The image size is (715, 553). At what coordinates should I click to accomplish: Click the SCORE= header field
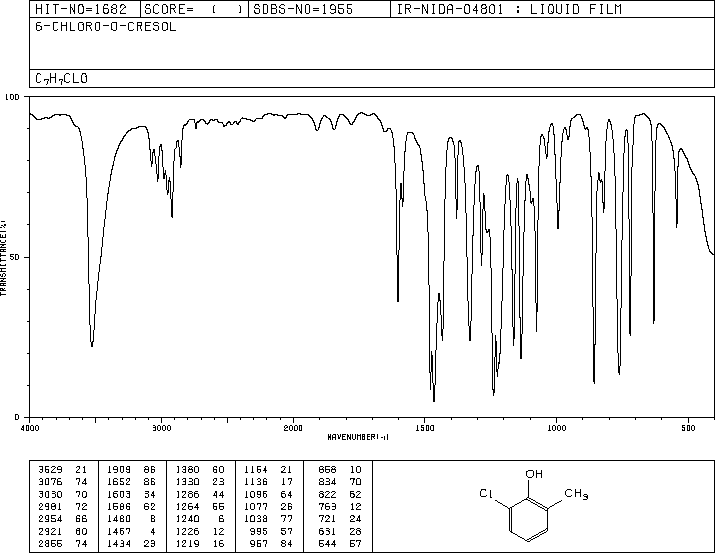coord(194,9)
